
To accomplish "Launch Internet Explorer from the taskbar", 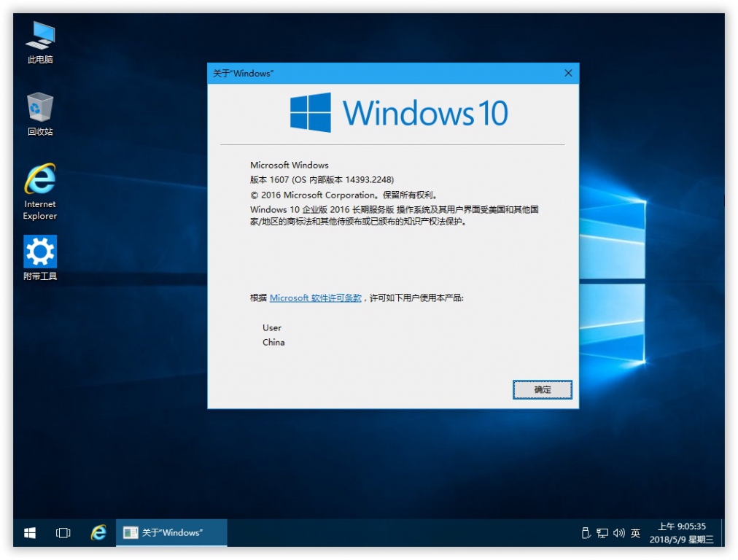I will coord(98,533).
